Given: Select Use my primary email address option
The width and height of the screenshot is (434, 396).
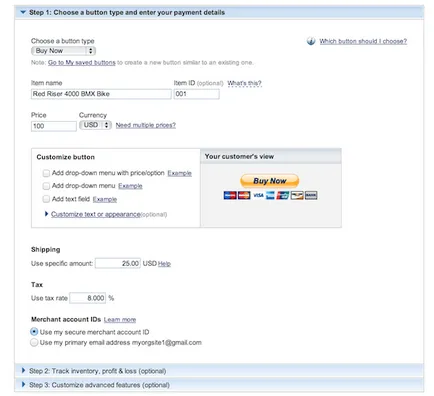Looking at the screenshot, I should (x=34, y=342).
